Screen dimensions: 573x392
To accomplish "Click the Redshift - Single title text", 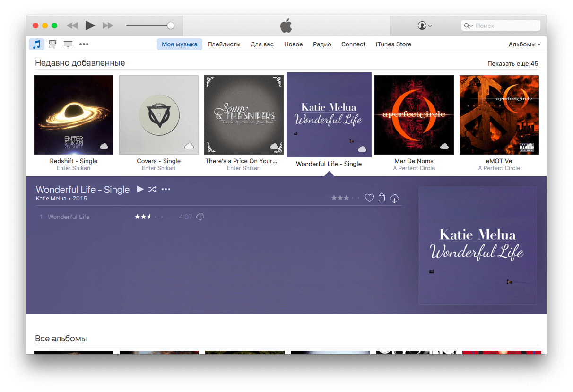I will click(74, 161).
